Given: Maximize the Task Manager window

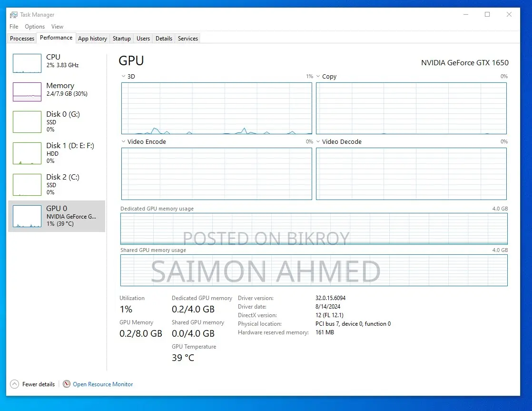Looking at the screenshot, I should coord(487,14).
